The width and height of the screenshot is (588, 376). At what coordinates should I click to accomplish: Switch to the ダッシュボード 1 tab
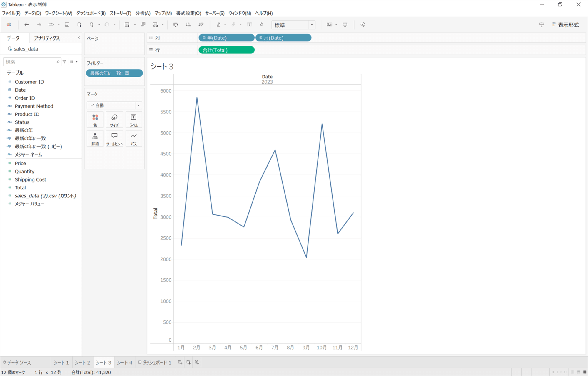pos(155,362)
